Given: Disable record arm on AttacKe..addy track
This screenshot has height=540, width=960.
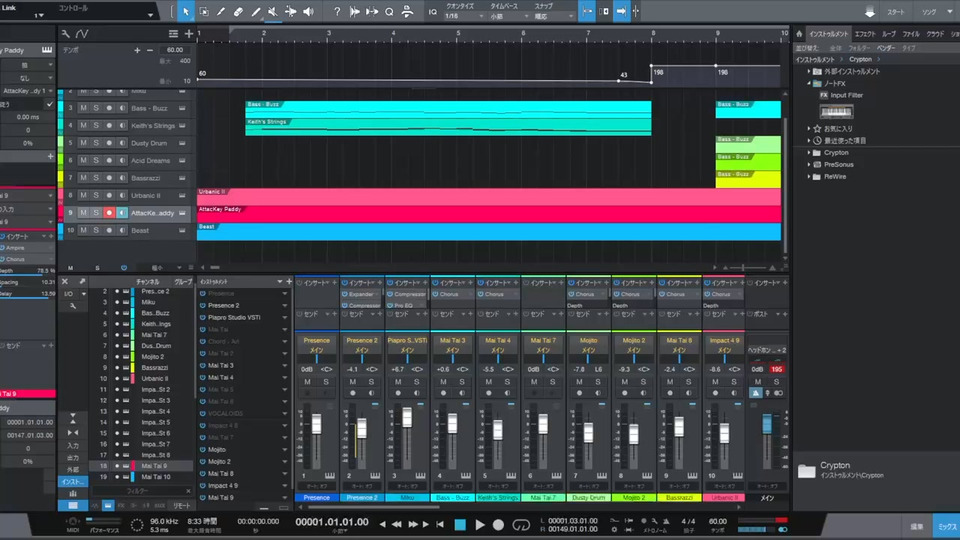Looking at the screenshot, I should tap(109, 213).
